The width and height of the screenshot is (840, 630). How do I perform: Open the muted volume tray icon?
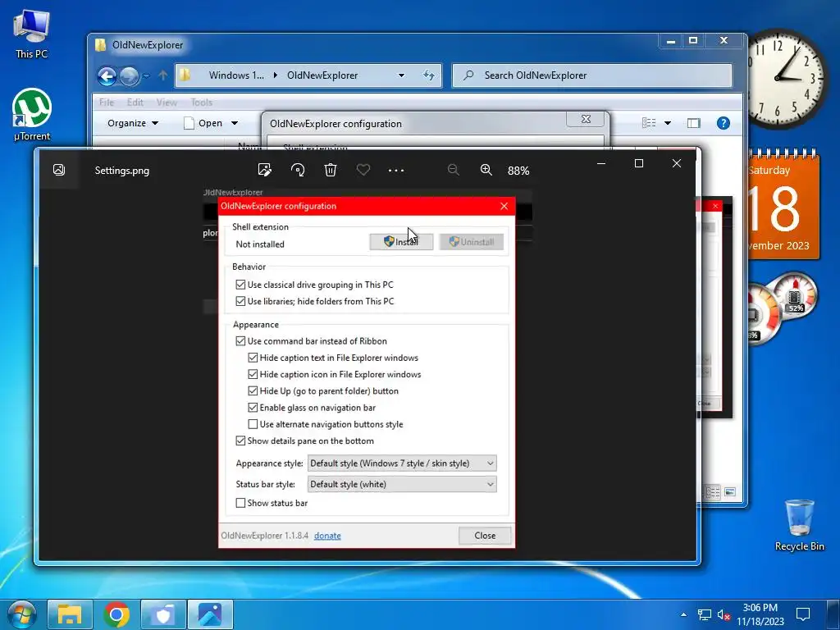coord(724,615)
